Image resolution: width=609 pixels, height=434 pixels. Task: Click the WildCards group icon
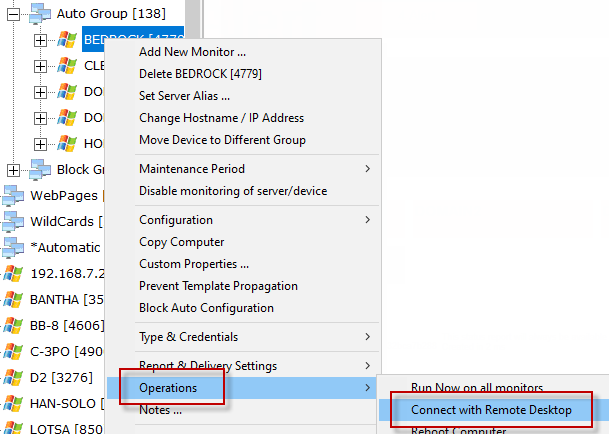(x=13, y=221)
